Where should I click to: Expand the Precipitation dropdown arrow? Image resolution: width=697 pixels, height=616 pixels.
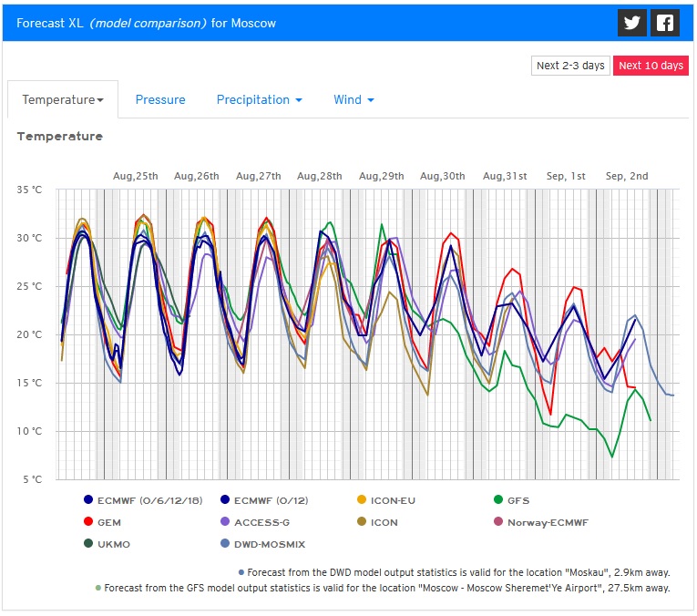[x=299, y=100]
